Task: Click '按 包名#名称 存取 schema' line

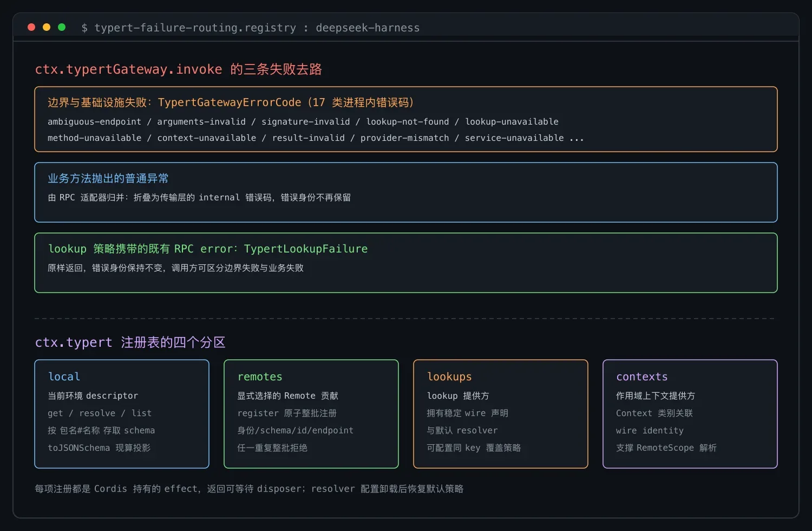Action: point(101,431)
